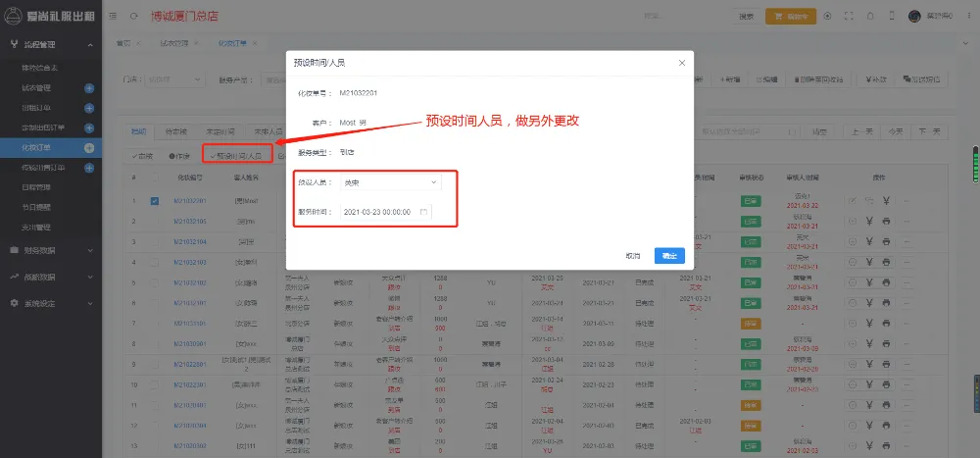The width and height of the screenshot is (980, 458).
Task: Click the 服务时间 date-time input field
Action: click(x=376, y=212)
